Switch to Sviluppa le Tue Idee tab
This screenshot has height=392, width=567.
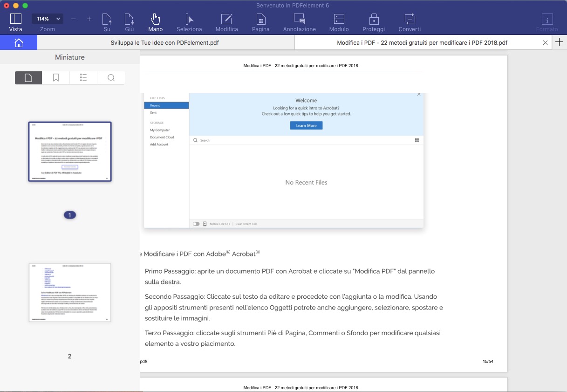click(165, 43)
